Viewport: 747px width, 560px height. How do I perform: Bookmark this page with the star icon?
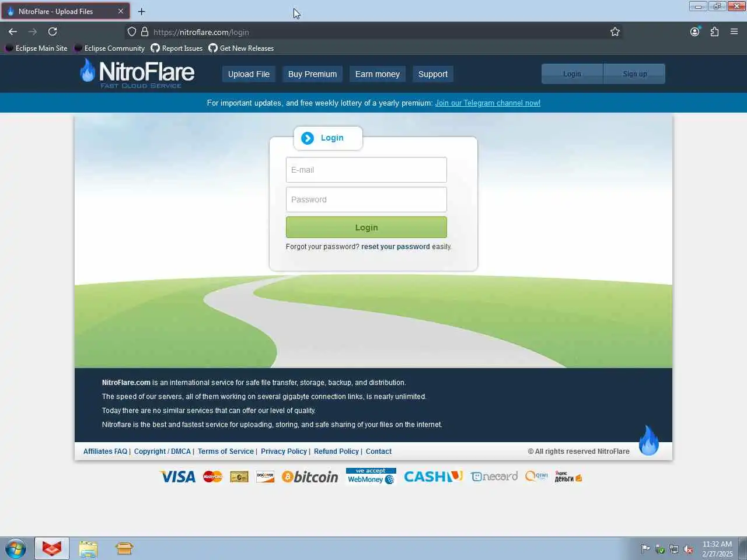[x=615, y=32]
